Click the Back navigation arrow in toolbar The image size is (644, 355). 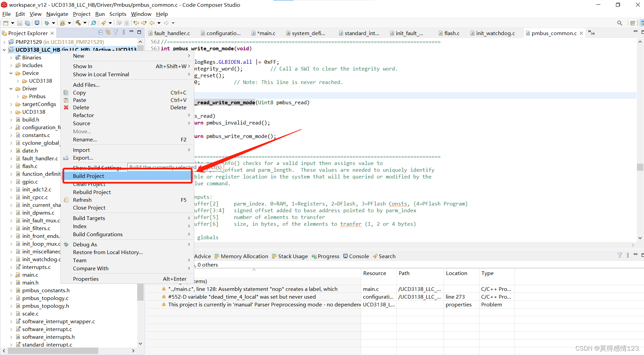(x=152, y=23)
